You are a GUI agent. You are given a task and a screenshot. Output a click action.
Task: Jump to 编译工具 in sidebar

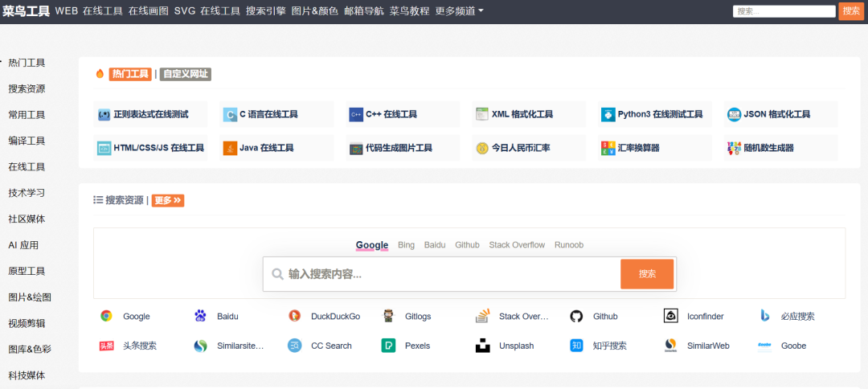pyautogui.click(x=27, y=141)
